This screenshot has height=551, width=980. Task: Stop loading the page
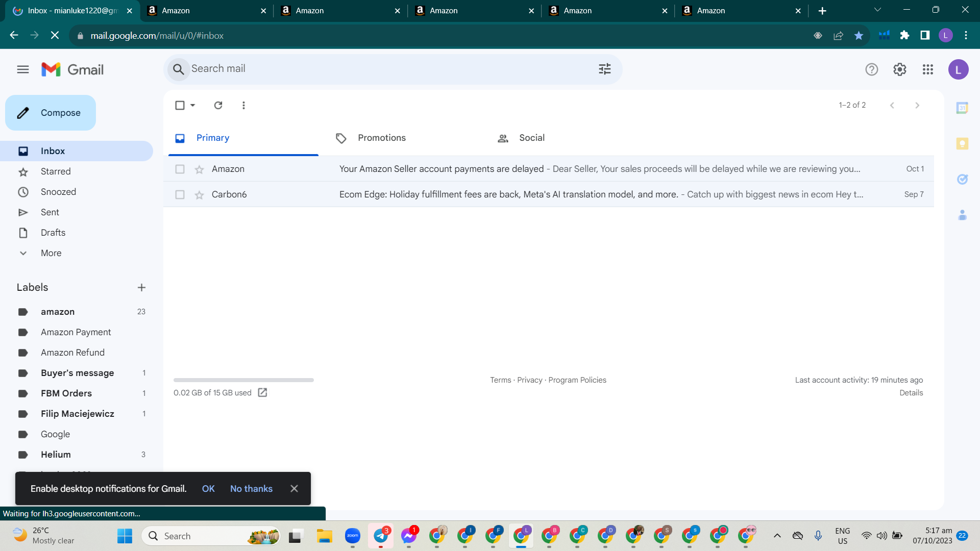[x=55, y=35]
